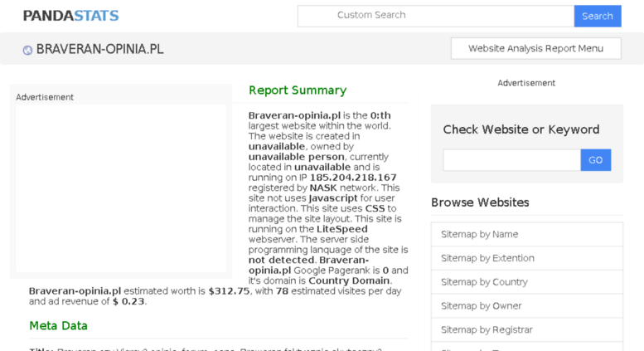Viewport: 644px width, 351px height.
Task: Click the Browse Websites heading
Action: pyautogui.click(x=480, y=202)
